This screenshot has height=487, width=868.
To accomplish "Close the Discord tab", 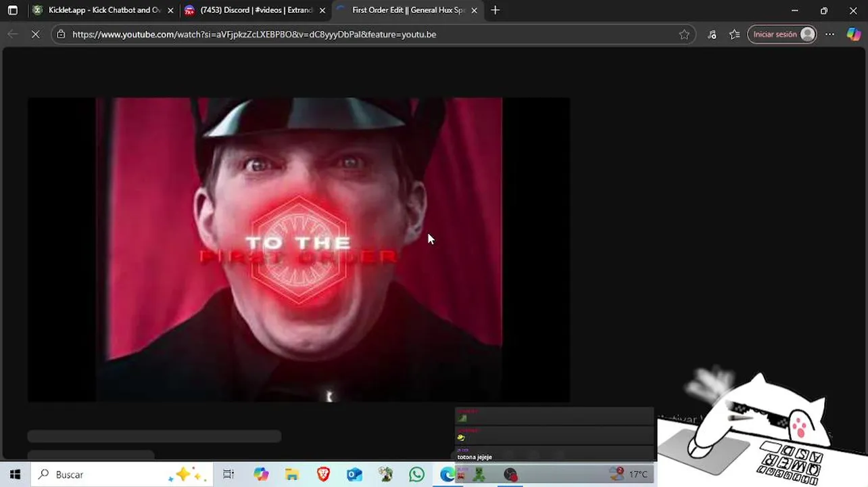I will pyautogui.click(x=322, y=10).
